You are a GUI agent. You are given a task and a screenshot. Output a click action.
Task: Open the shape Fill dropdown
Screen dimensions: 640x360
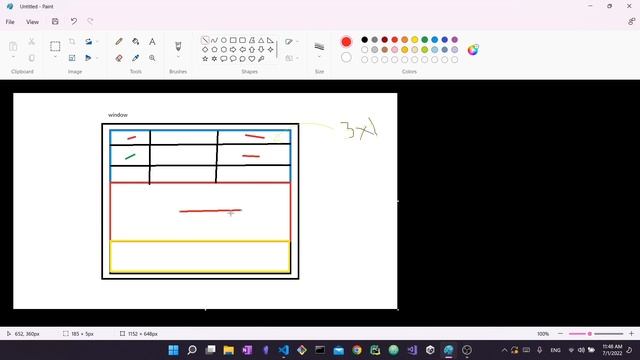tap(291, 58)
